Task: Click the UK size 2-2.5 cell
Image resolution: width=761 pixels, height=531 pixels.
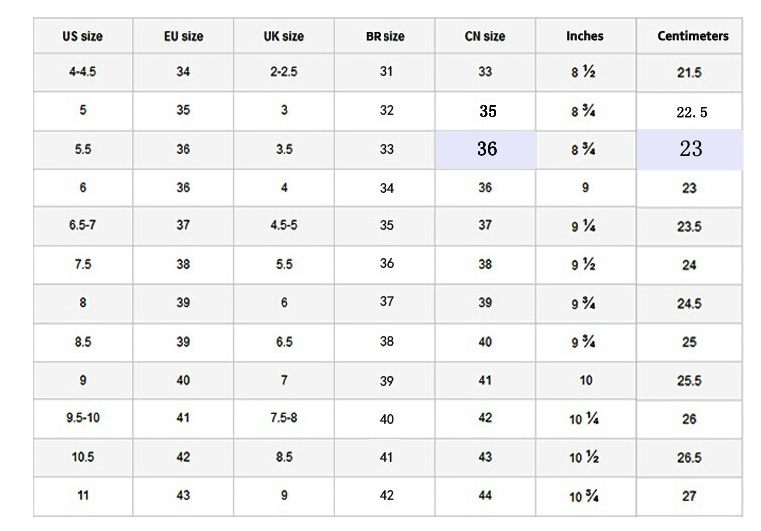Action: [284, 72]
